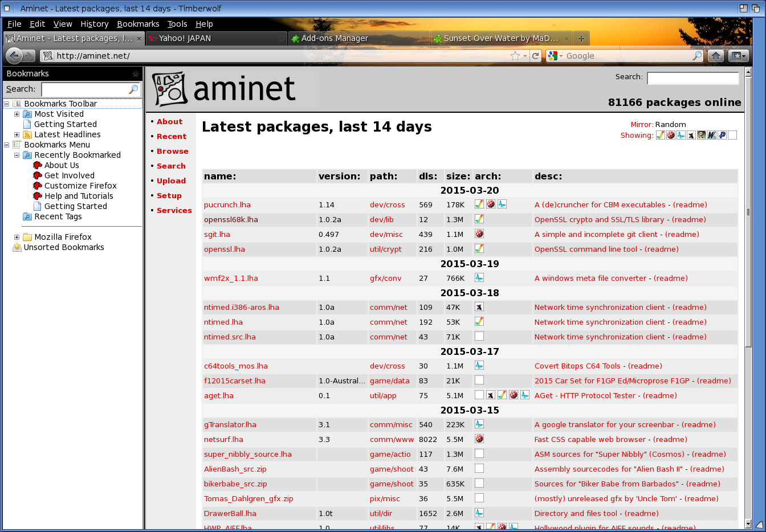Open the Tools menu

click(x=177, y=24)
